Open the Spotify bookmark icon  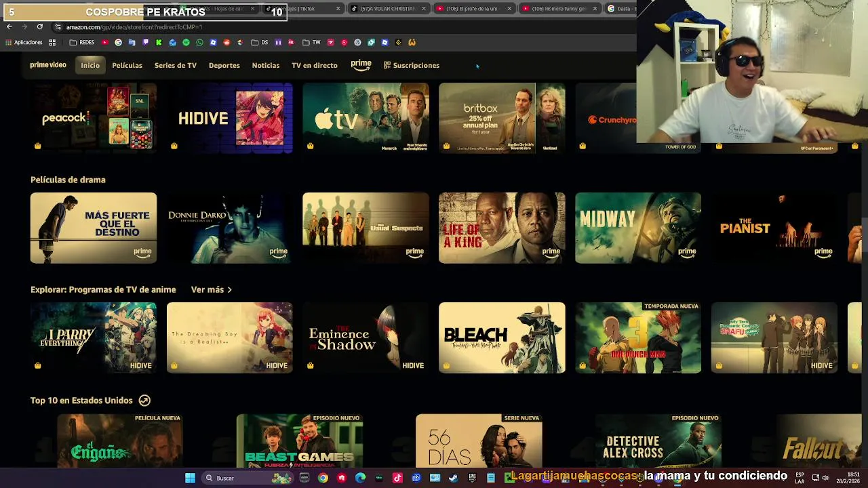[x=186, y=42]
